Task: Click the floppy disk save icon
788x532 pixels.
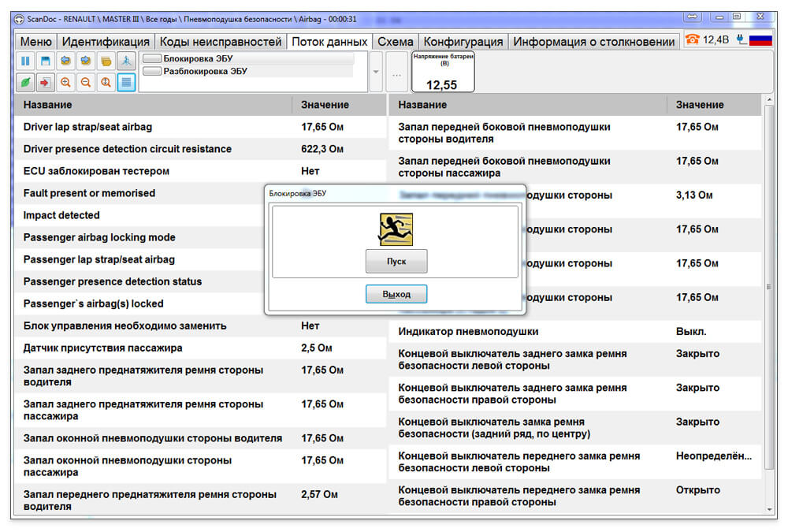Action: point(45,61)
